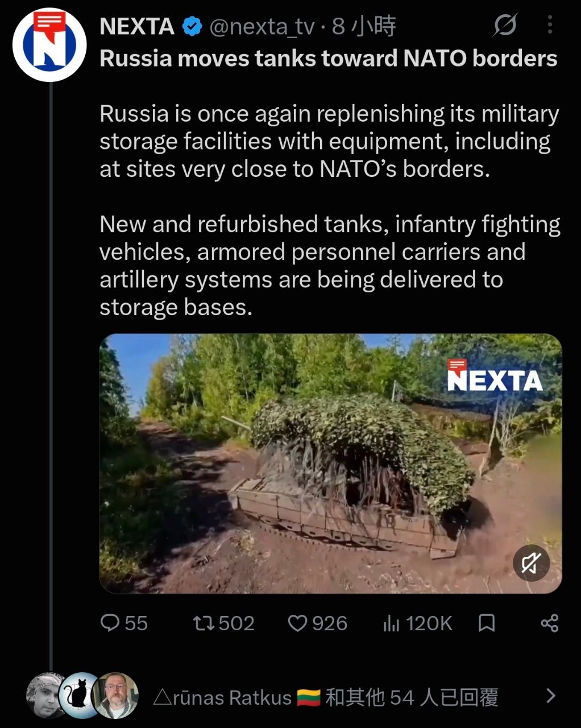Open the share icon

point(550,623)
